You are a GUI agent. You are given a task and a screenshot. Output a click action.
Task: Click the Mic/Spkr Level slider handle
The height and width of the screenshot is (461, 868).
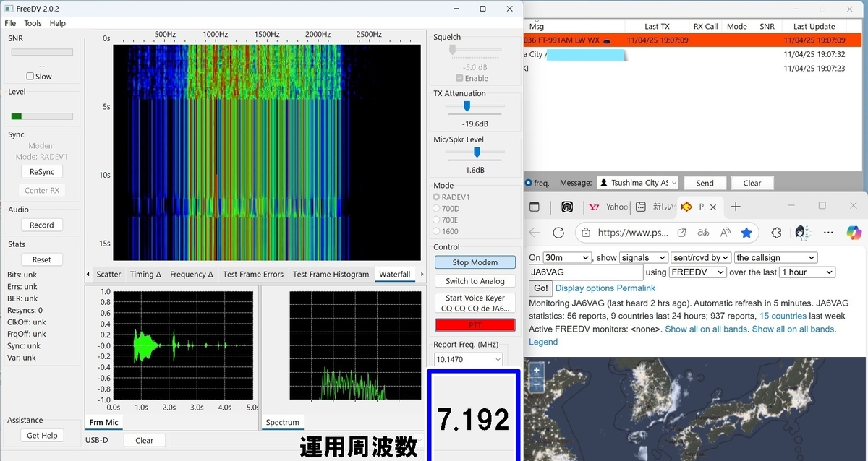[477, 152]
